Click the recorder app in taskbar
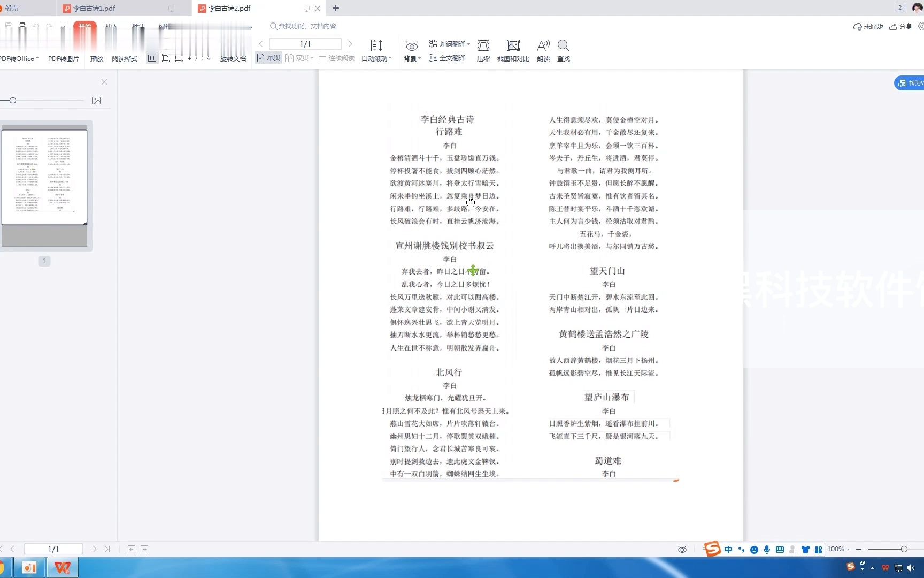The image size is (924, 578). point(29,567)
